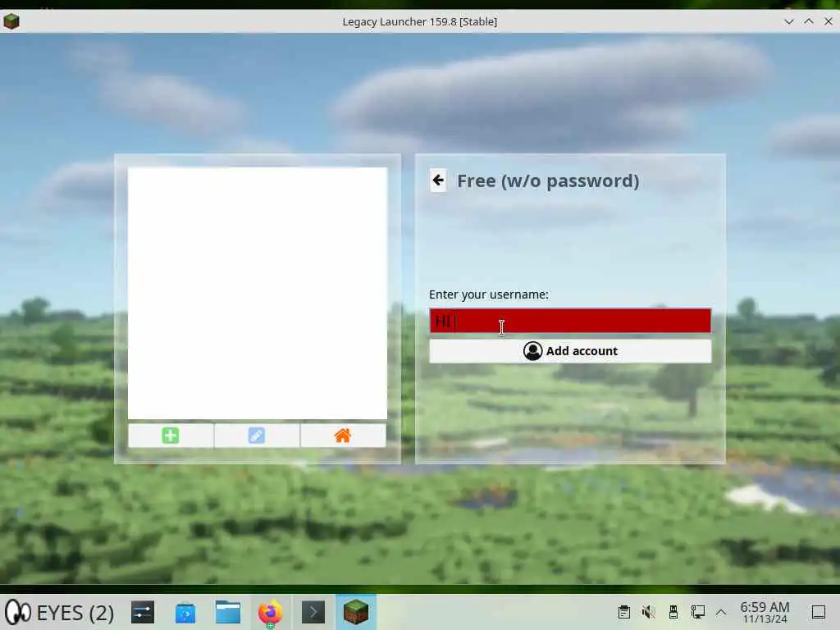The image size is (840, 630).
Task: Minimize the Legacy Launcher window
Action: pos(788,21)
